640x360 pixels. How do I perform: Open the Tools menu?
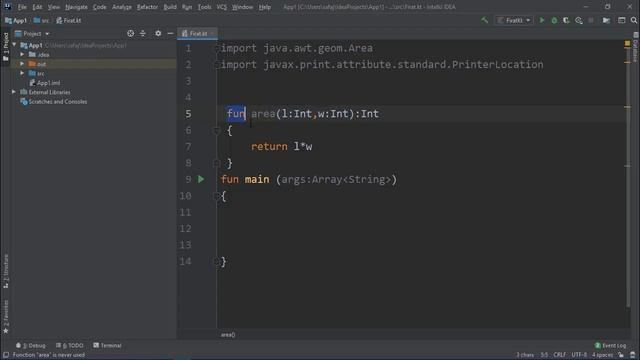204,7
